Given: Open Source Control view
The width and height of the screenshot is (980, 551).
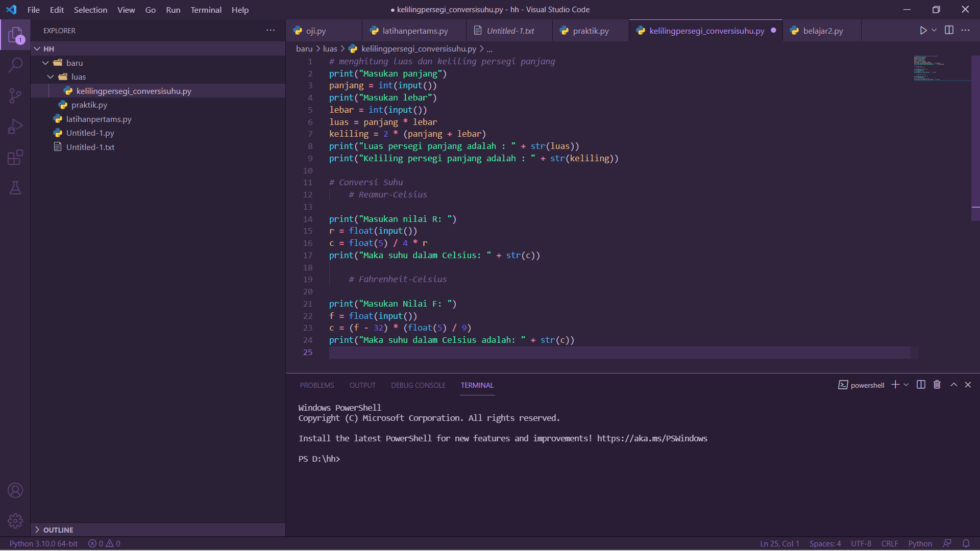Looking at the screenshot, I should click(x=15, y=96).
